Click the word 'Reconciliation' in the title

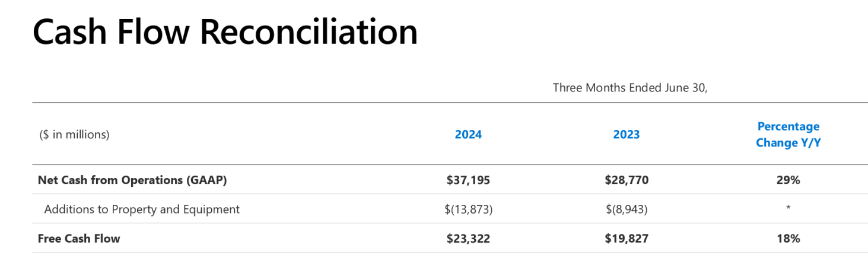click(x=308, y=31)
